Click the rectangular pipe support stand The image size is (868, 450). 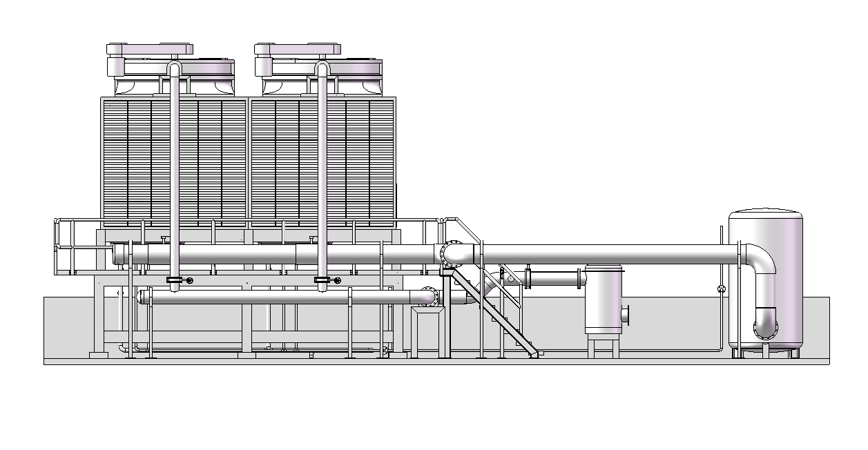coord(430,331)
